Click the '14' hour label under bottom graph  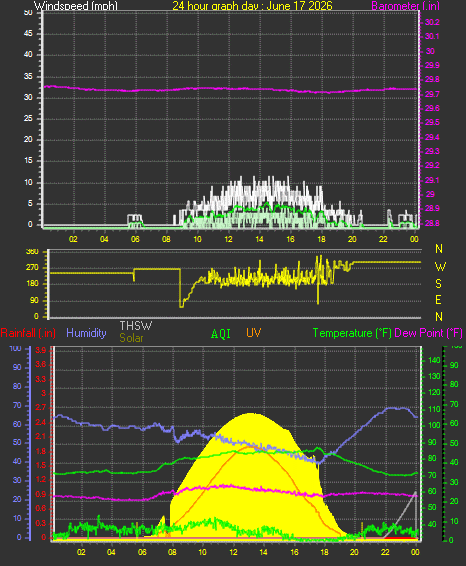click(x=263, y=552)
